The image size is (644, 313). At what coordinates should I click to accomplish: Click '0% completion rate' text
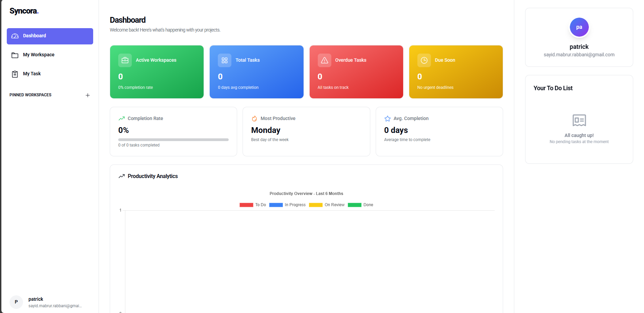pos(136,87)
